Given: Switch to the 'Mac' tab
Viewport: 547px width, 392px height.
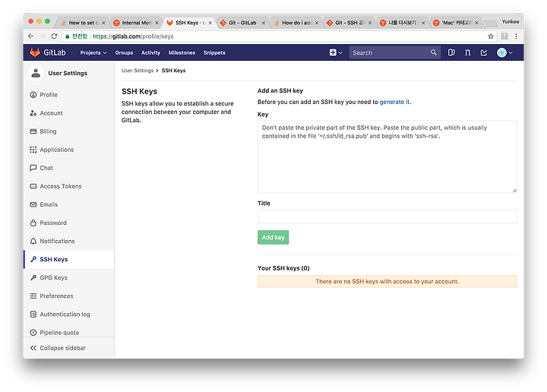Looking at the screenshot, I should click(456, 23).
